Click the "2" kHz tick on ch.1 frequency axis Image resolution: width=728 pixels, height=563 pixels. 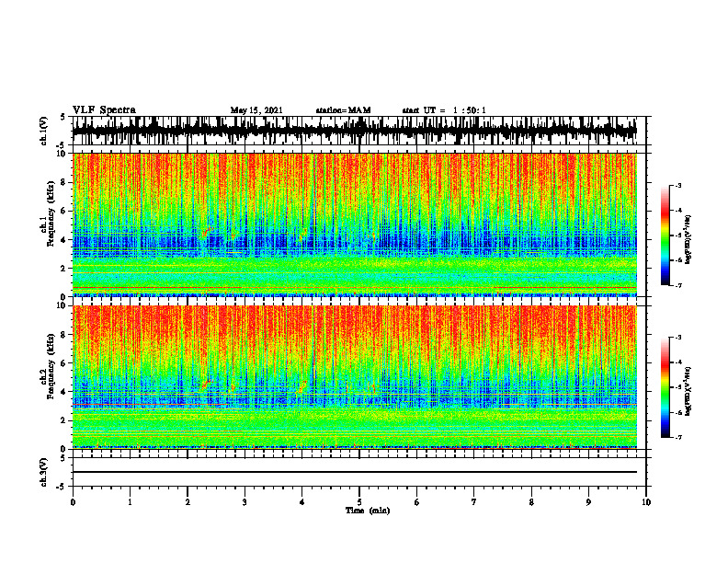pyautogui.click(x=63, y=269)
